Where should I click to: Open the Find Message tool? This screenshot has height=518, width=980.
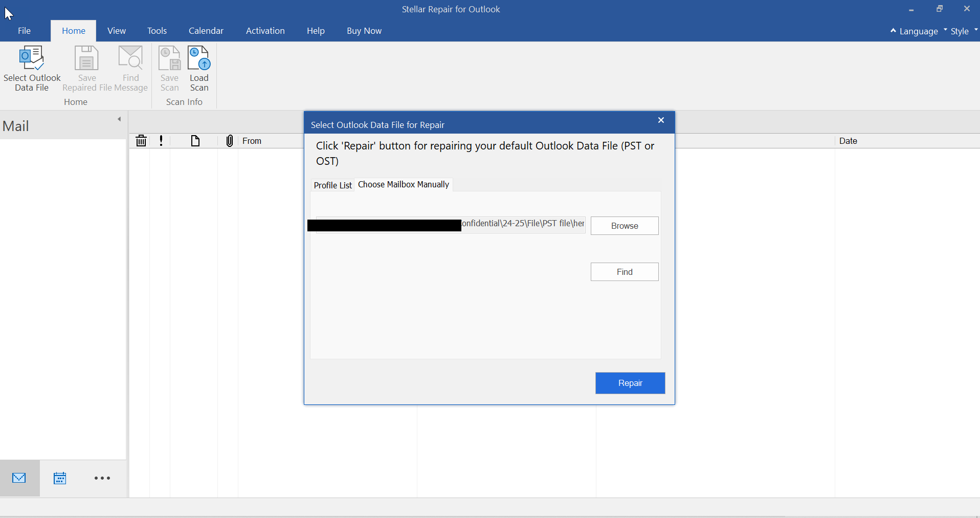click(131, 69)
